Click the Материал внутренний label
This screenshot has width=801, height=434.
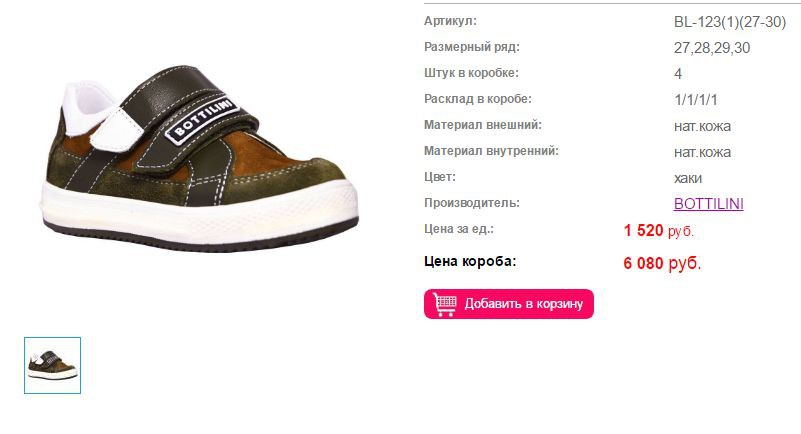click(x=491, y=151)
